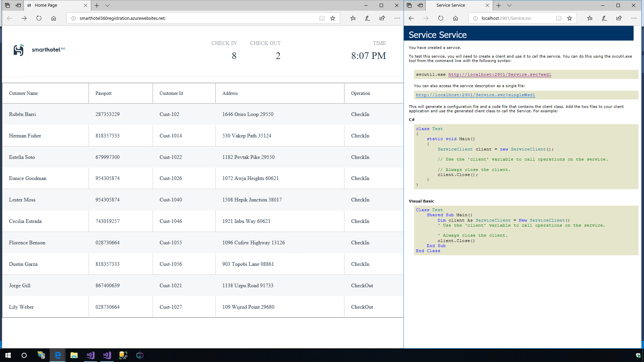This screenshot has width=644, height=362.
Task: Open the Service.svc?wsdl link
Action: (x=499, y=75)
